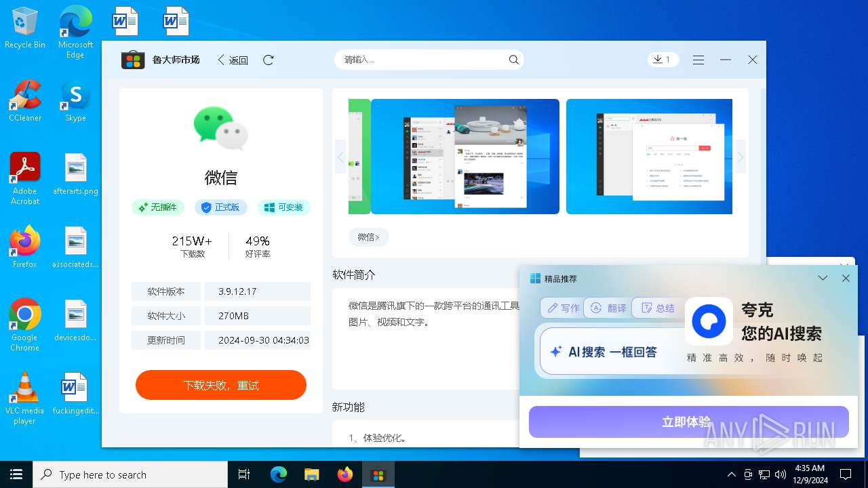Screen dimensions: 868x488
Task: Click the 夸克 app logo
Action: [709, 321]
